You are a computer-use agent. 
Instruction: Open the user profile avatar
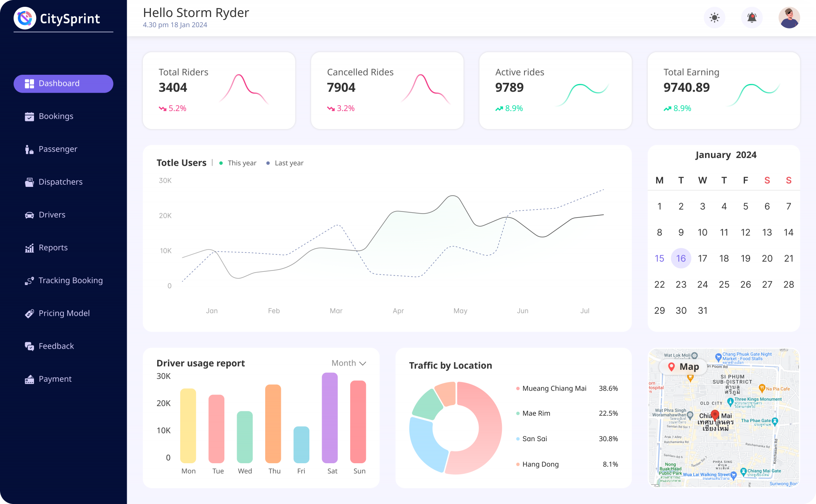pos(789,18)
